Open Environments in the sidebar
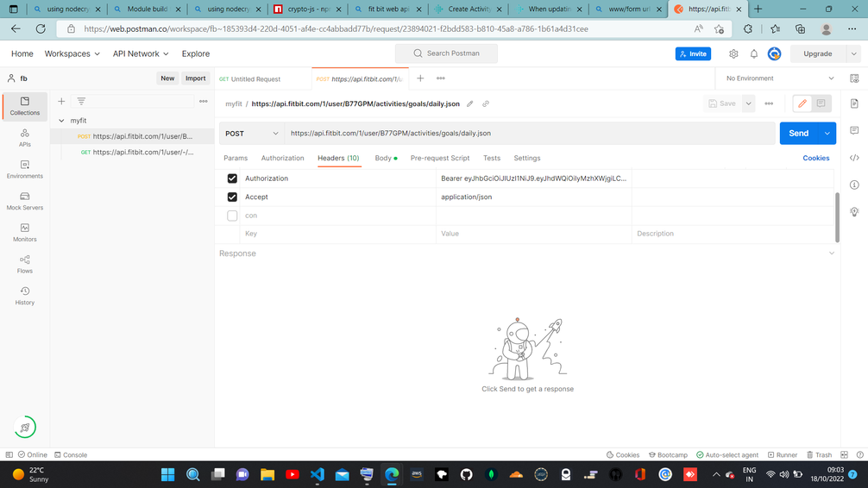 point(24,169)
